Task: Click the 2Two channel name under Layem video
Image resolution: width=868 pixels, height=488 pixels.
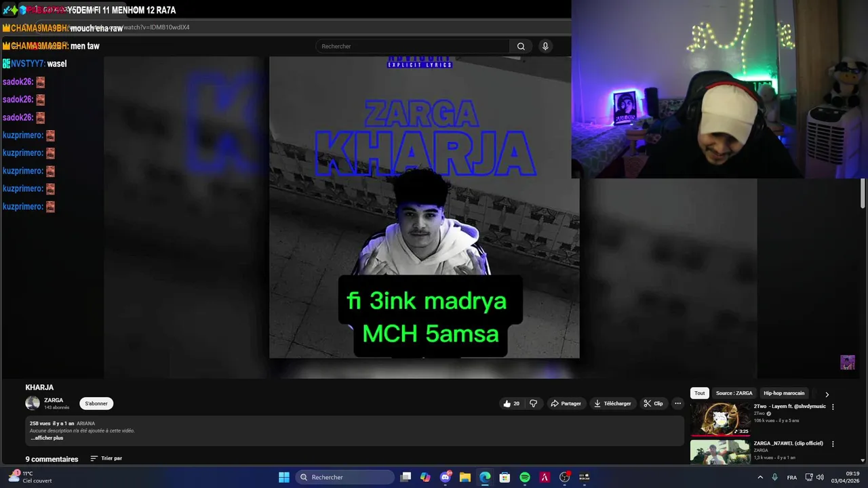Action: tap(759, 413)
